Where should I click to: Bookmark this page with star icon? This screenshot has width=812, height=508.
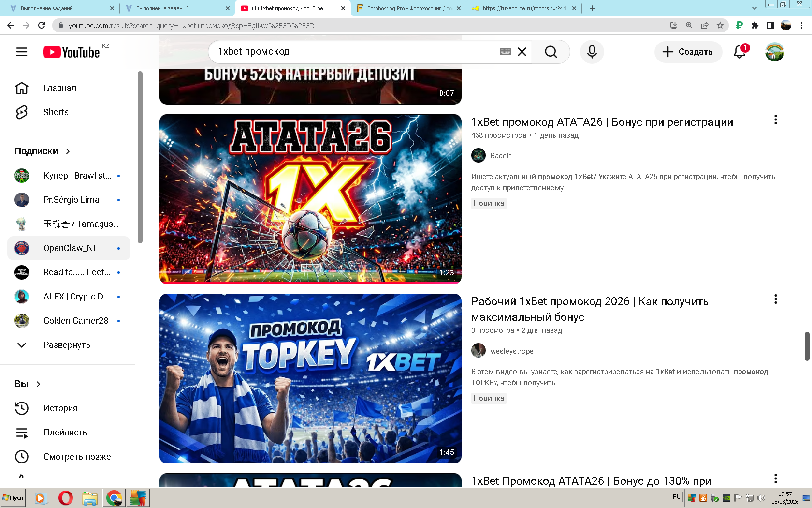[720, 26]
